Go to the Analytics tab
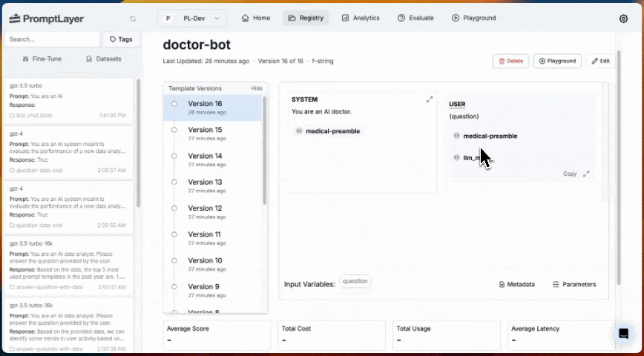Viewport: 644px width, 356px height. pyautogui.click(x=361, y=18)
